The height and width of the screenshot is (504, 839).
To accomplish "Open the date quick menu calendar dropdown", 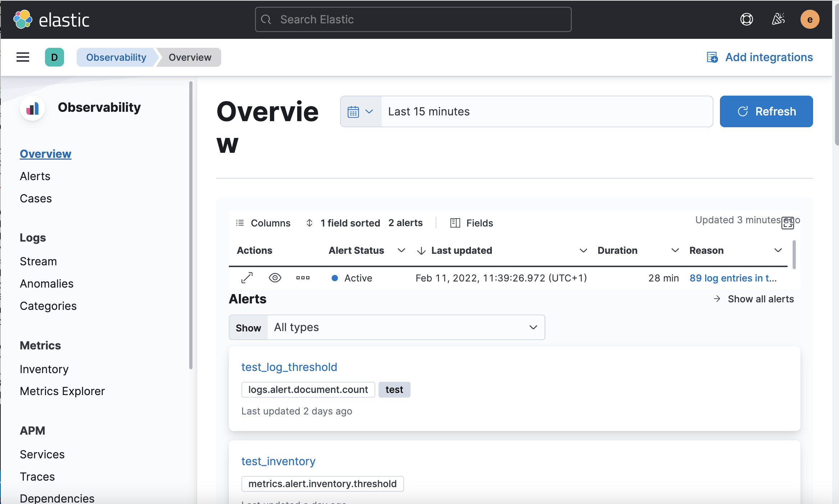I will 360,111.
